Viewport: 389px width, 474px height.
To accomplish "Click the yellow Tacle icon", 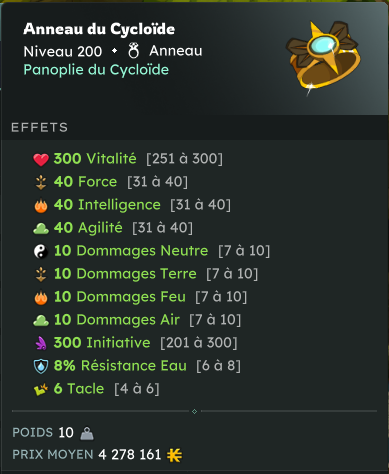I will click(x=41, y=389).
